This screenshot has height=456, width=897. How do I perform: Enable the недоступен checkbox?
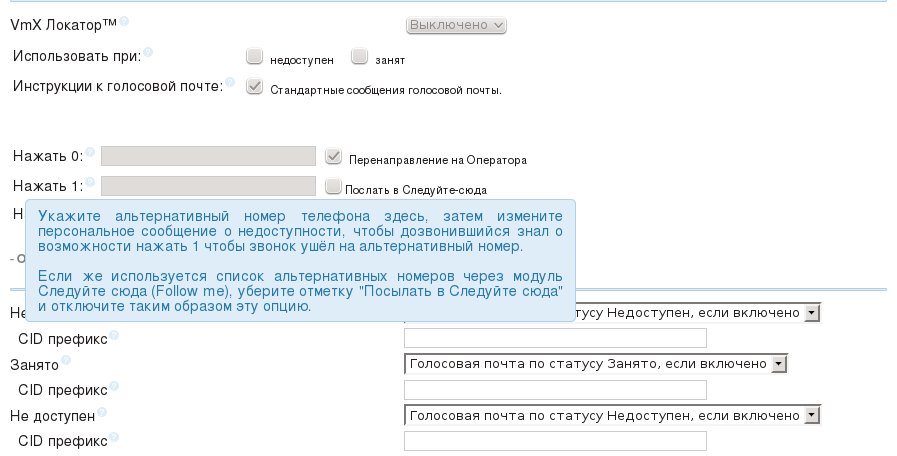(254, 57)
